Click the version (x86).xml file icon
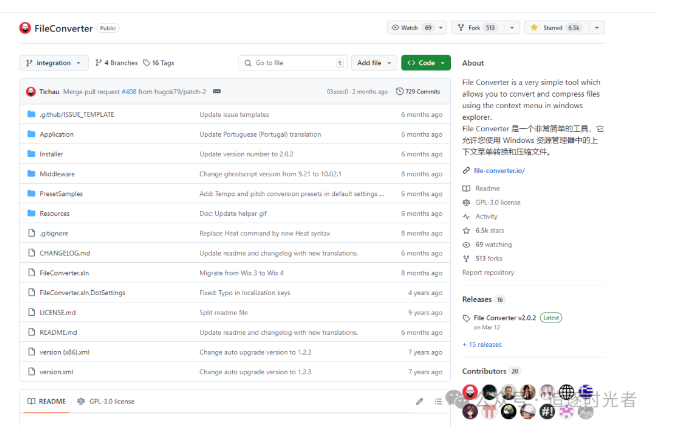This screenshot has width=675, height=440. (31, 352)
